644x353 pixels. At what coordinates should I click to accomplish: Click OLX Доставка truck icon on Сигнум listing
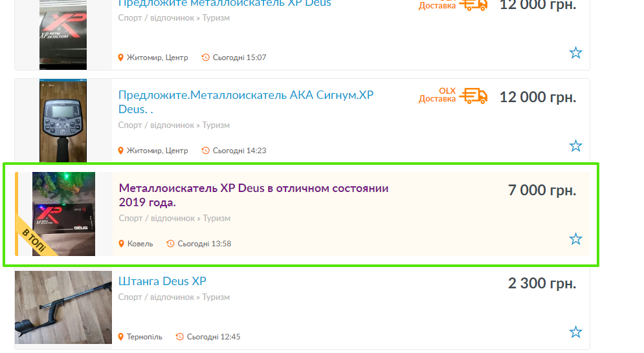473,96
